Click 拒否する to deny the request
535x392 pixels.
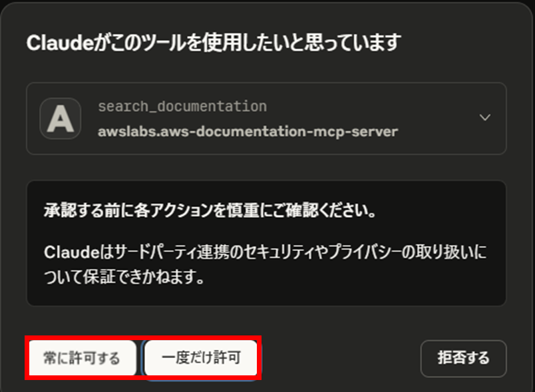(463, 358)
